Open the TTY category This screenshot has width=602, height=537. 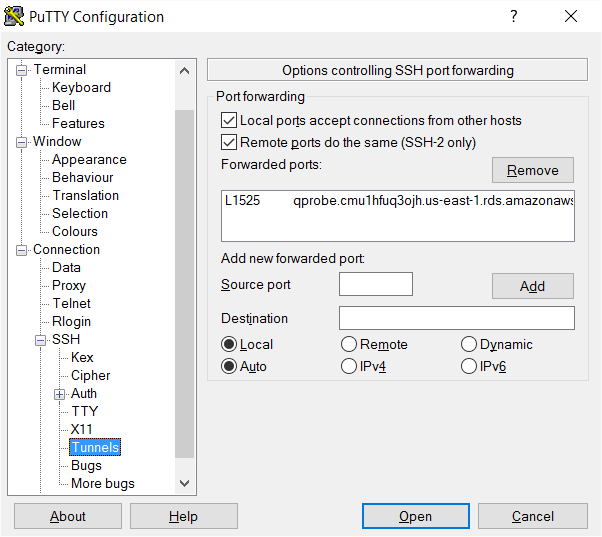[x=85, y=411]
